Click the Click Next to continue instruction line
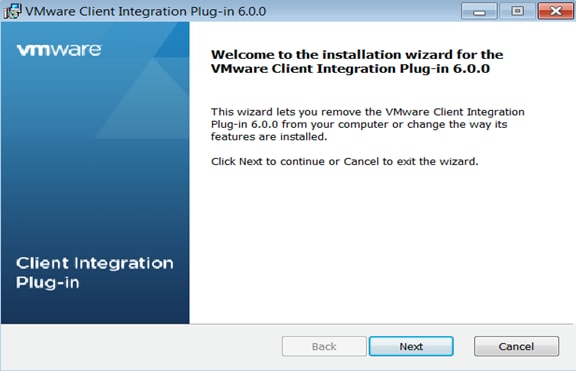The image size is (576, 371). pos(345,161)
